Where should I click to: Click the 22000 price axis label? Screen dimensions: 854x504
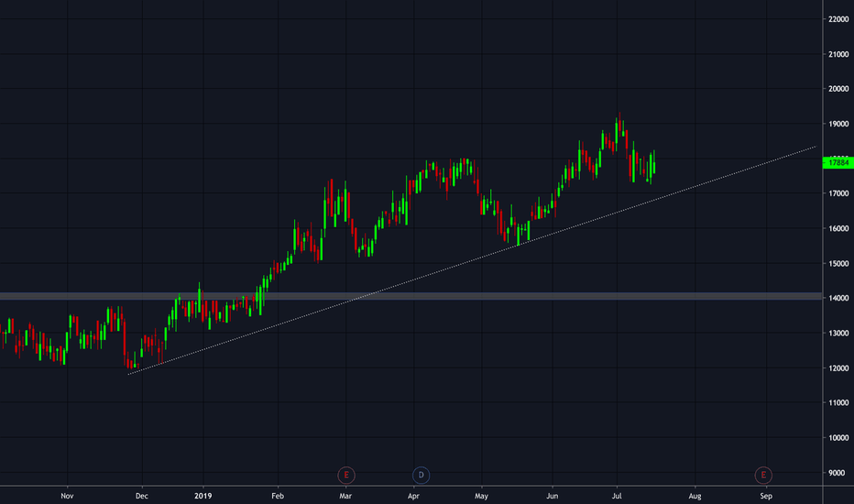click(x=838, y=19)
